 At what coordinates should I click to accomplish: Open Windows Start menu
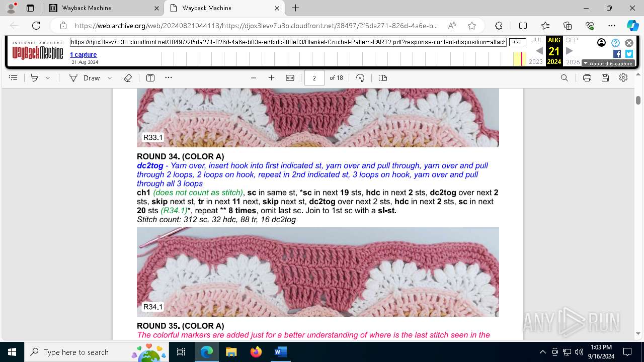(x=12, y=352)
